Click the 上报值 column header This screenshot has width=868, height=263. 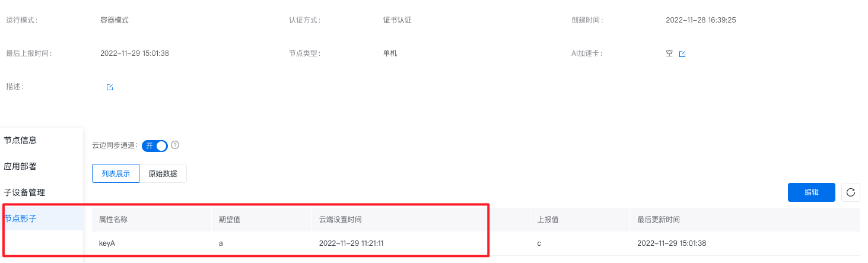[x=548, y=220]
